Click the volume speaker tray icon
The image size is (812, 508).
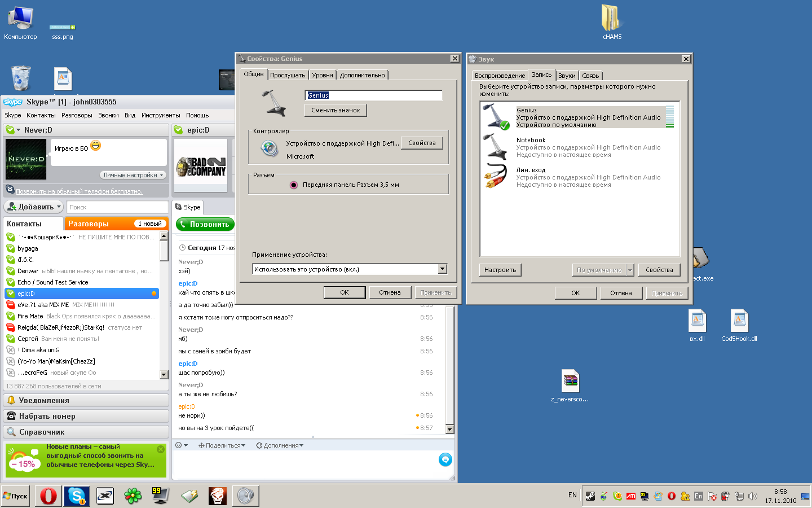pyautogui.click(x=753, y=496)
